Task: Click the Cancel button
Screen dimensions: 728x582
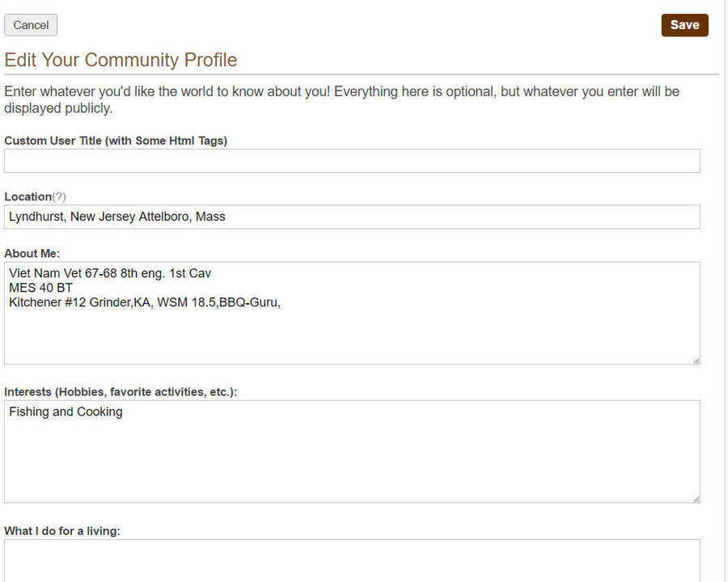Action: 31,25
